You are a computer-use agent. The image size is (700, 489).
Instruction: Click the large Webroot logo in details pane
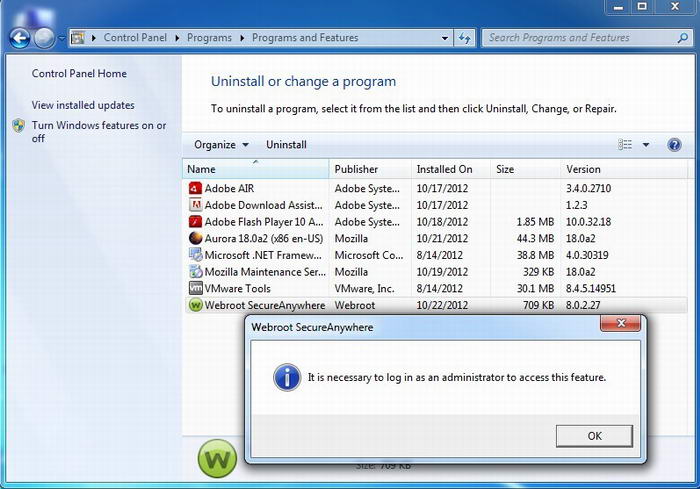[x=217, y=458]
